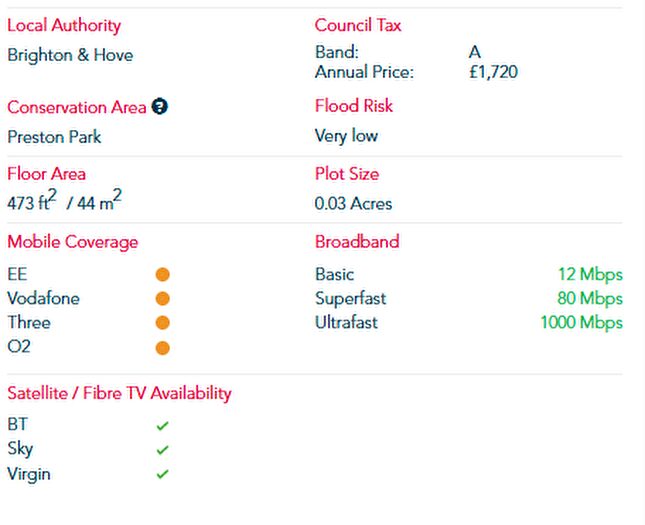The width and height of the screenshot is (645, 525).
Task: Click the EE orange coverage dot
Action: (x=162, y=274)
